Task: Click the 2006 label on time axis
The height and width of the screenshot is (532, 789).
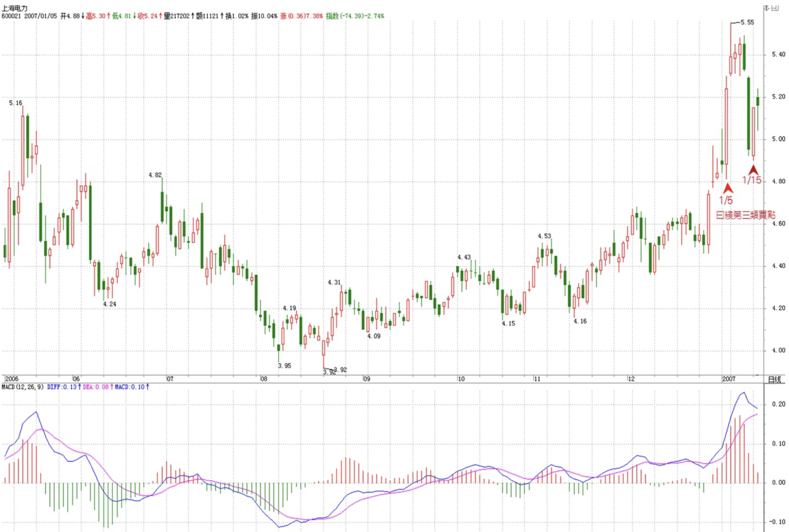Action: point(12,379)
